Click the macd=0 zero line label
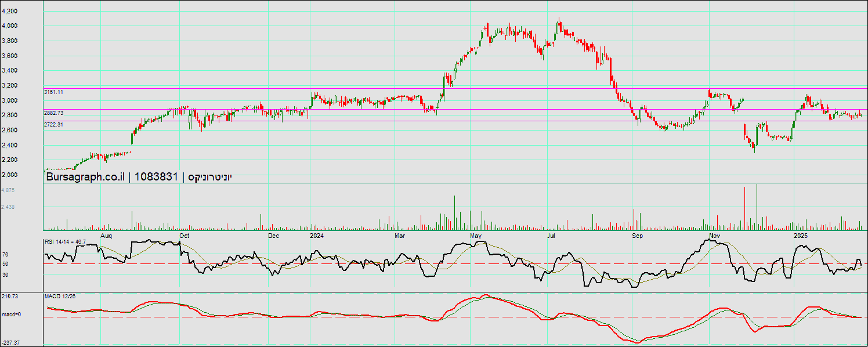Image resolution: width=868 pixels, height=347 pixels. click(x=10, y=315)
